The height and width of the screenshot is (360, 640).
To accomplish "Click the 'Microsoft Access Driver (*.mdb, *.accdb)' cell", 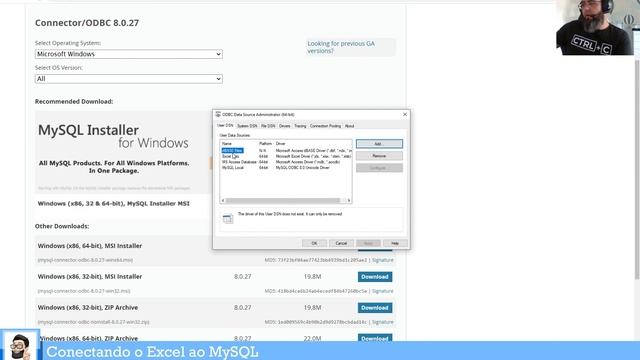I will (307, 162).
